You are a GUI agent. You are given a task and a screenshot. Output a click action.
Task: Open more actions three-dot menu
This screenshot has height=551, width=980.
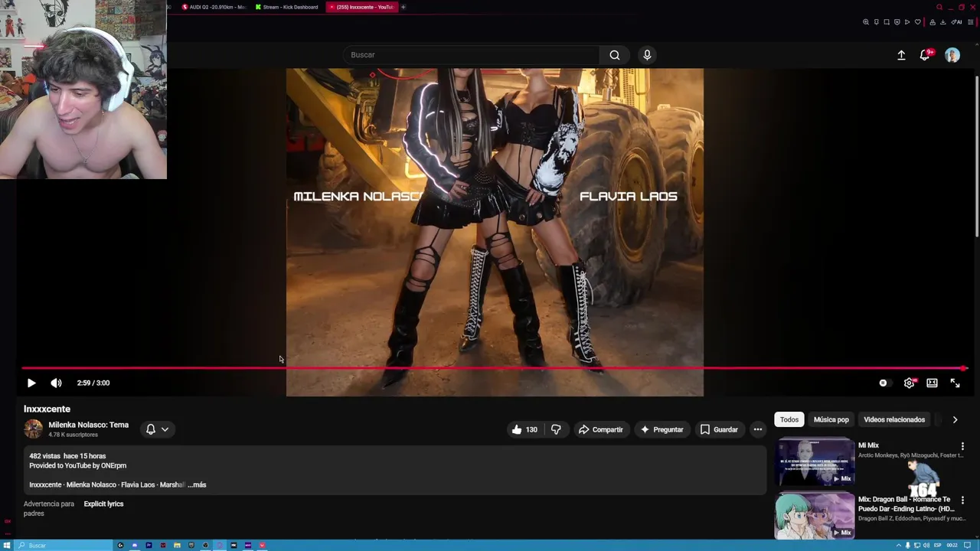pos(758,429)
